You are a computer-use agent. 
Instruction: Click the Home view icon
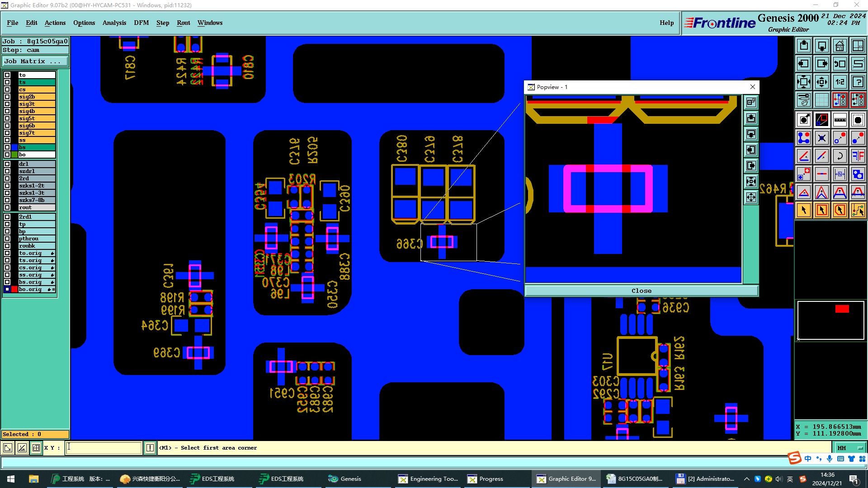coord(840,46)
